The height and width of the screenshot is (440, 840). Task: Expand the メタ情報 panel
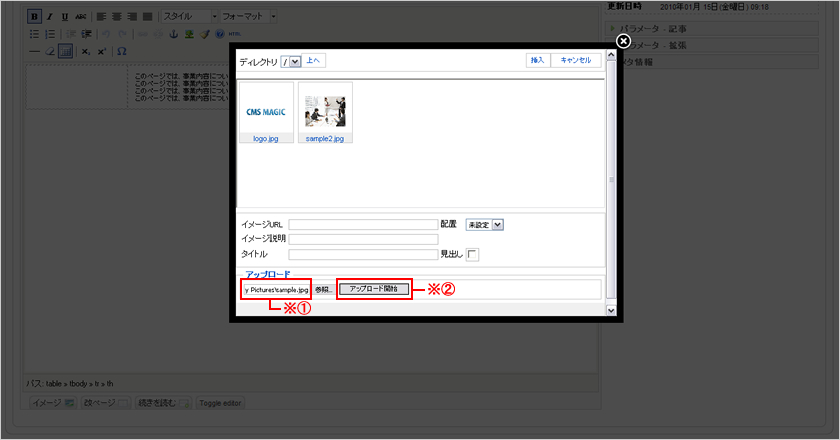click(x=712, y=62)
